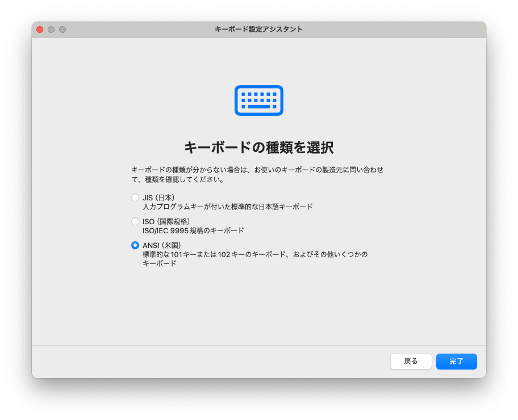Click the instruction text about 製造元
This screenshot has width=518, height=420.
coord(257,174)
